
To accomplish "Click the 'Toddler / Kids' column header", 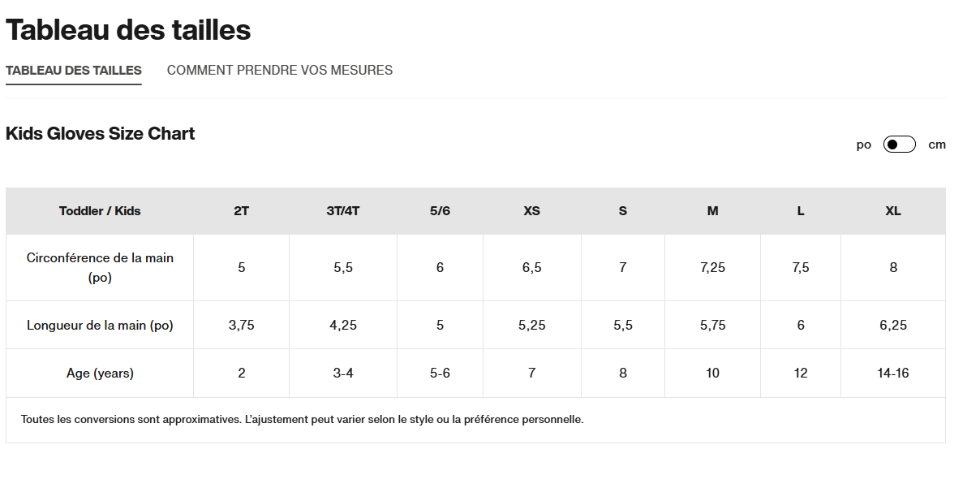I will pyautogui.click(x=100, y=211).
